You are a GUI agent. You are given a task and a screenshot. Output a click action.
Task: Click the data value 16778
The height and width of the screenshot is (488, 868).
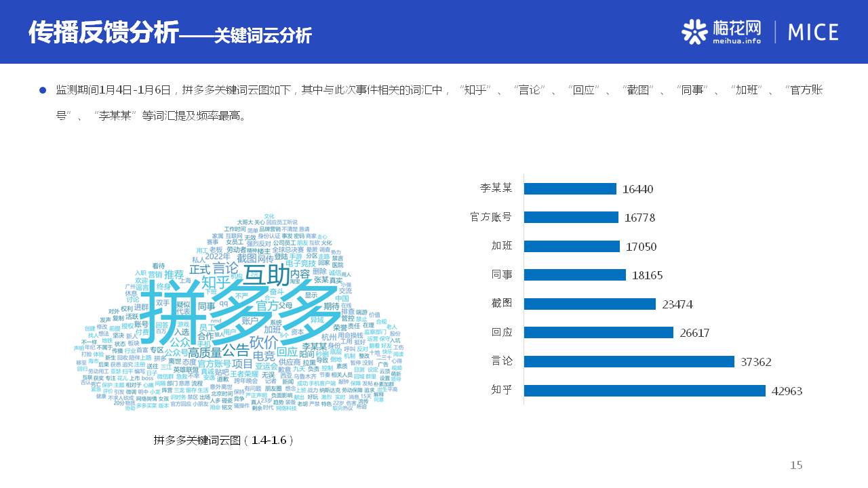(639, 218)
